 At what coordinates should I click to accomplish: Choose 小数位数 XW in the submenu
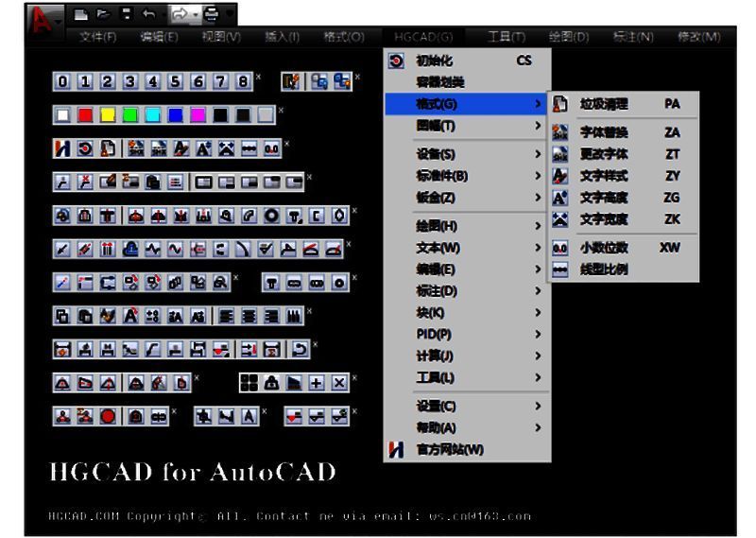pos(623,248)
